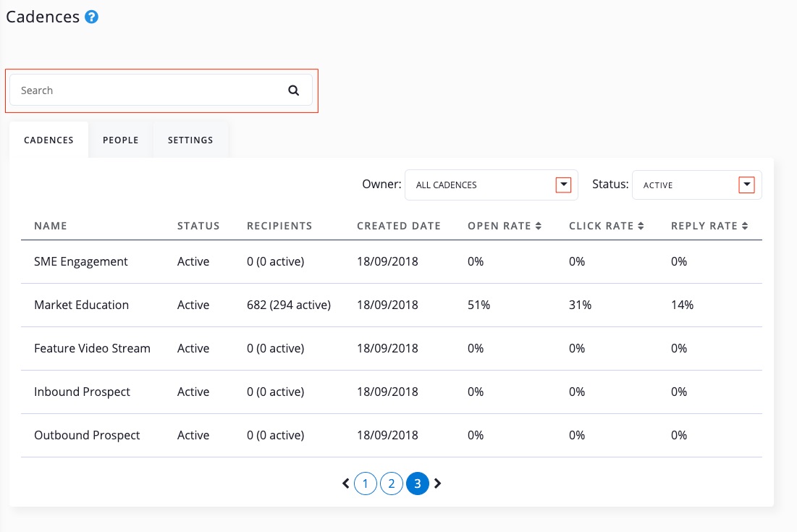Go to page 2
The image size is (797, 532).
[x=392, y=484]
